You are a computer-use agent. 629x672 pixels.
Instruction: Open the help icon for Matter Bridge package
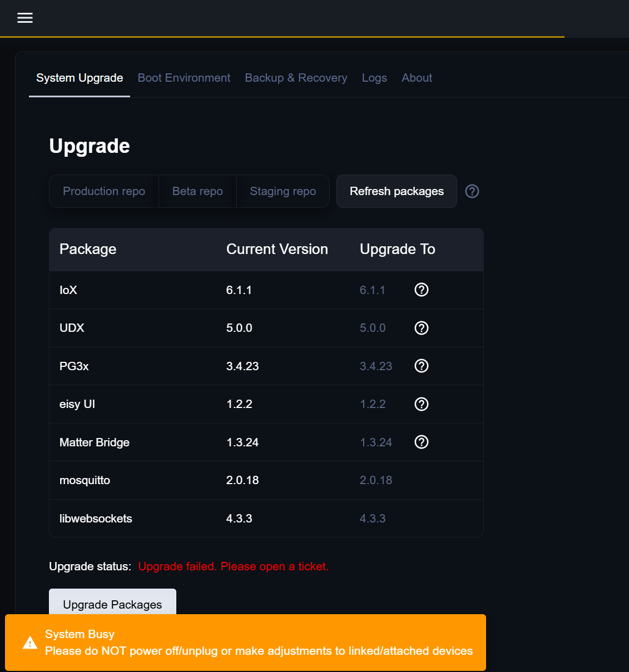click(x=422, y=442)
